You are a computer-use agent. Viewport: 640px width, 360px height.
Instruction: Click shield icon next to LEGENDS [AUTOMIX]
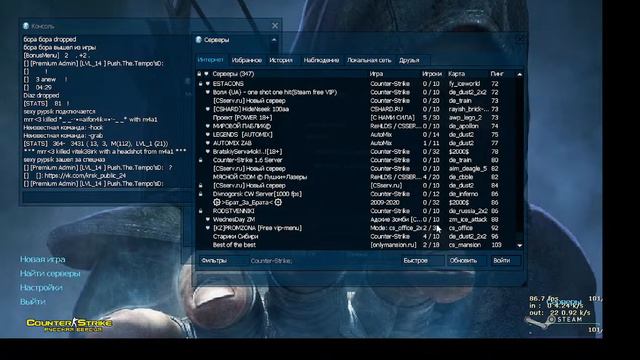click(207, 135)
